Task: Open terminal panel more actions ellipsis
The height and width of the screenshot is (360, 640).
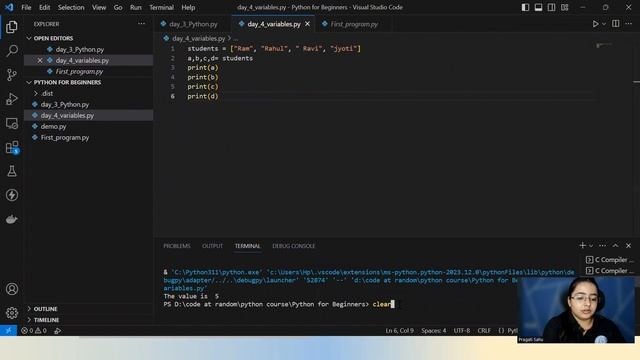Action: coord(602,245)
